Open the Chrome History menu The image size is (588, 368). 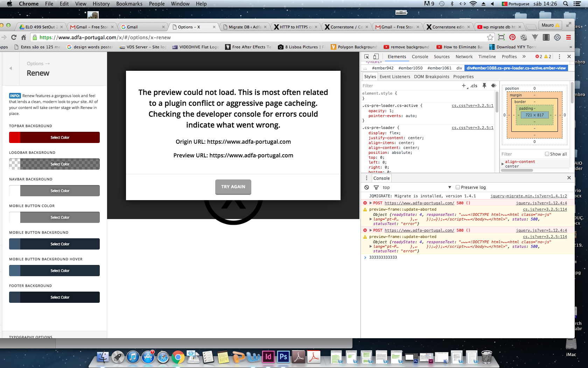click(101, 4)
